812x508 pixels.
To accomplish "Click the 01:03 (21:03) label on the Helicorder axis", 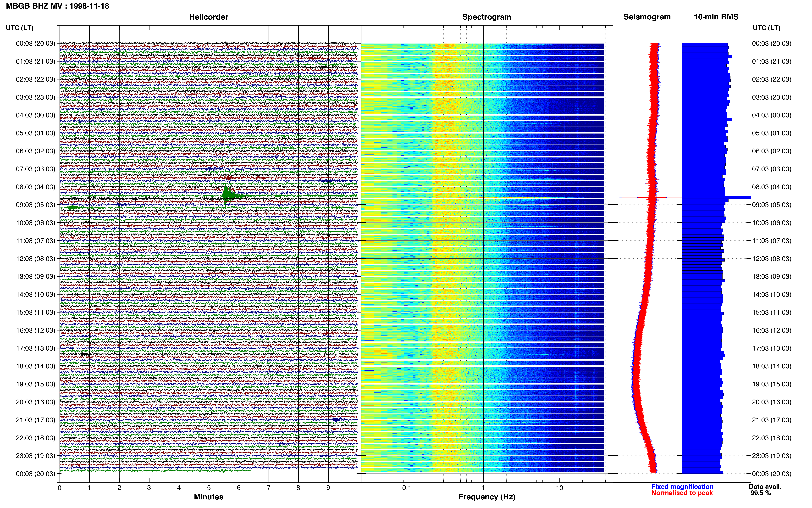I will point(35,61).
